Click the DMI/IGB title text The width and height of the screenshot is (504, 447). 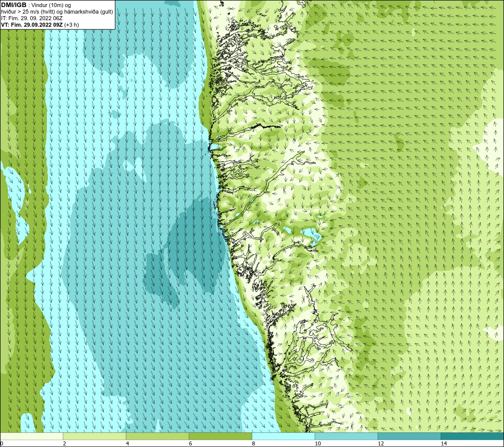coord(14,5)
